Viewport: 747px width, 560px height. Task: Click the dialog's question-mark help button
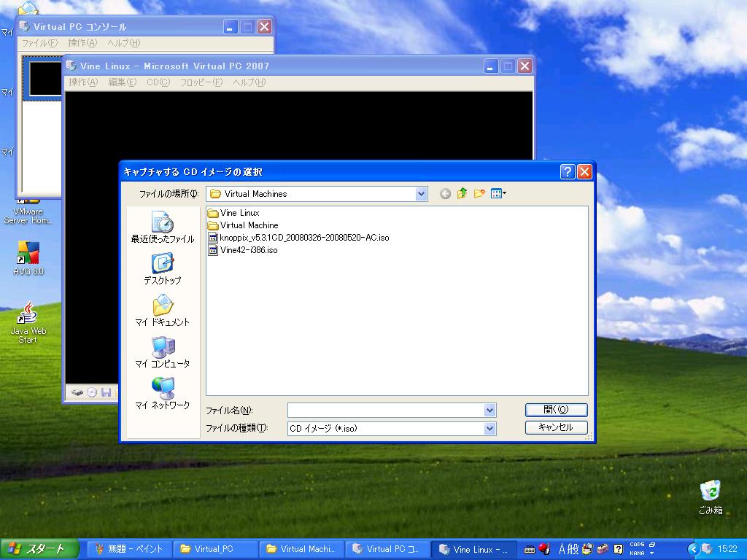pyautogui.click(x=568, y=171)
